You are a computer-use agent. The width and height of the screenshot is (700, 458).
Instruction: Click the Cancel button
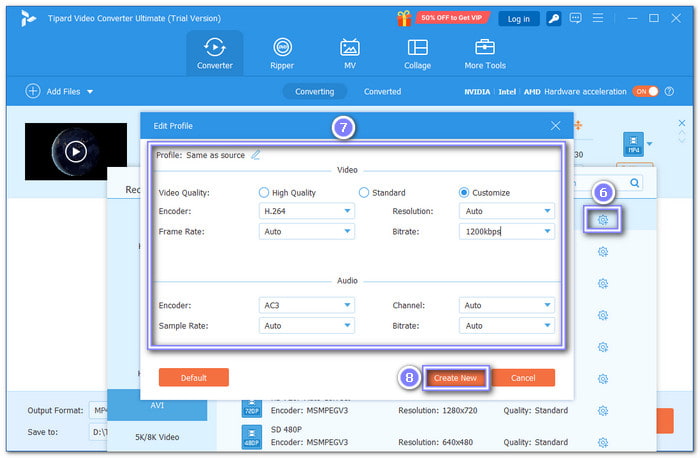pos(523,378)
